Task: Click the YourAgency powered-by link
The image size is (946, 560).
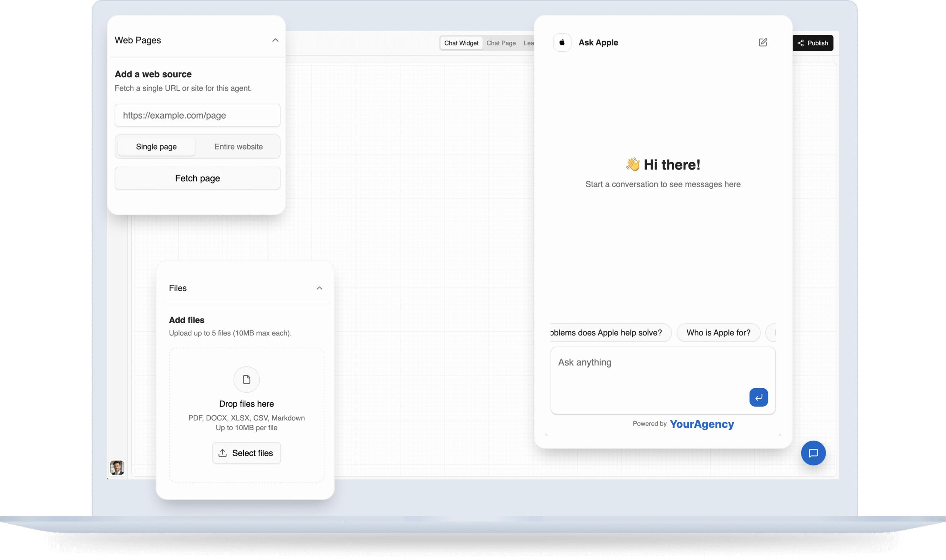Action: [701, 424]
